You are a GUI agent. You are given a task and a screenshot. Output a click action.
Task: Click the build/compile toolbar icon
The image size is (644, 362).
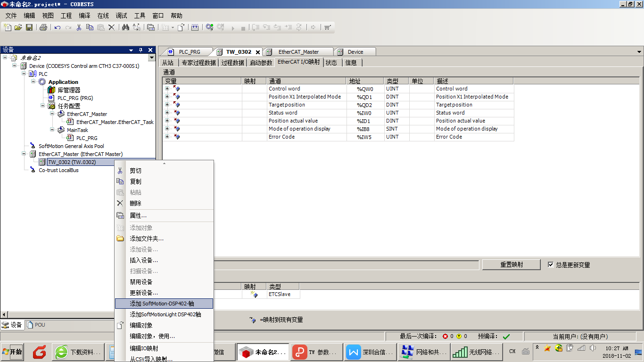coord(195,27)
